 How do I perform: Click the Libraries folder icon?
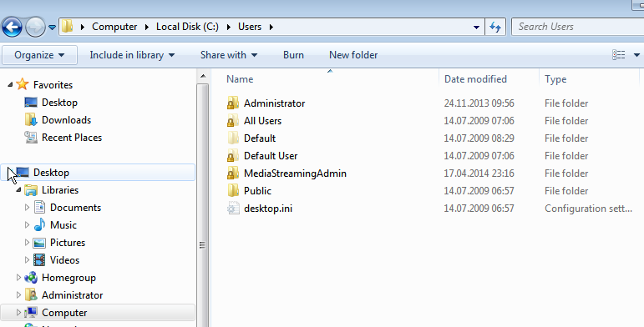pyautogui.click(x=31, y=190)
